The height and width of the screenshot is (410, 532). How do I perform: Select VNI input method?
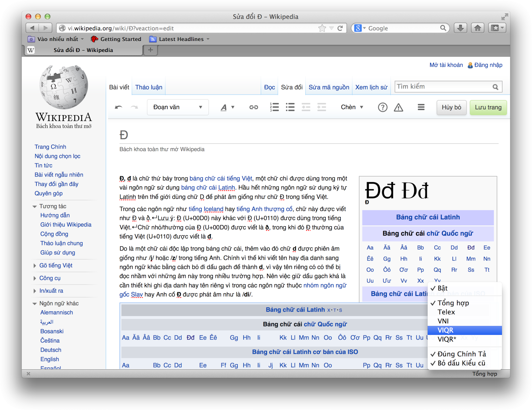coord(465,321)
